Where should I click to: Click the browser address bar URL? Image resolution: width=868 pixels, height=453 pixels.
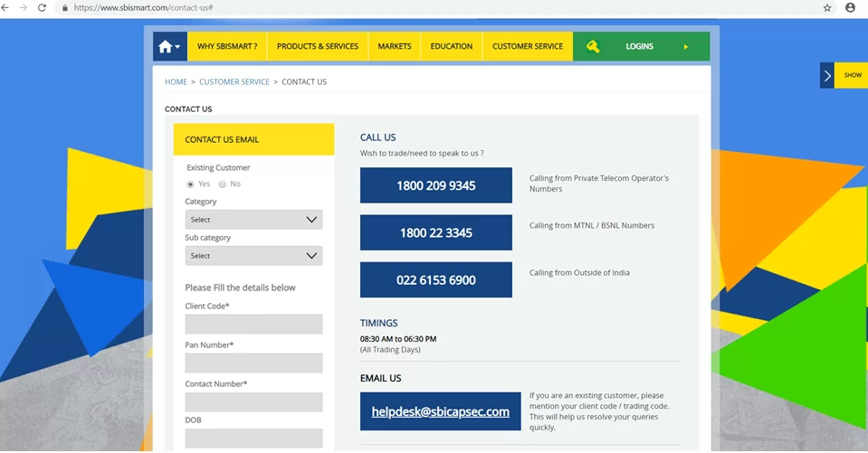click(143, 8)
